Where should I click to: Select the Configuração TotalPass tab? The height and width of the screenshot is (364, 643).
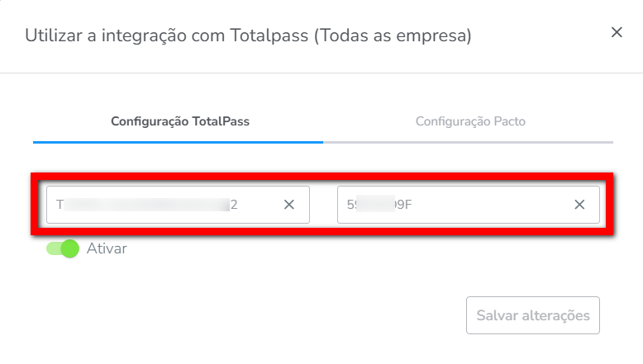[x=180, y=121]
